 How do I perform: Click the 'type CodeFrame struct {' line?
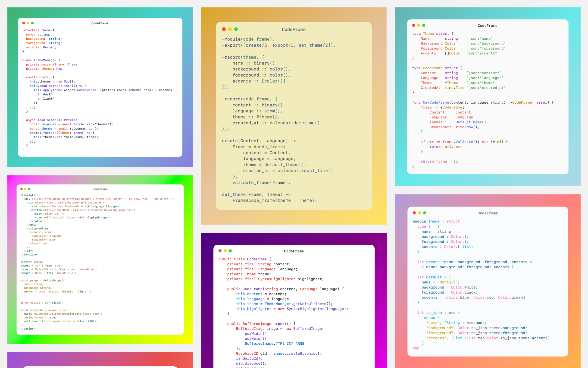pyautogui.click(x=437, y=68)
